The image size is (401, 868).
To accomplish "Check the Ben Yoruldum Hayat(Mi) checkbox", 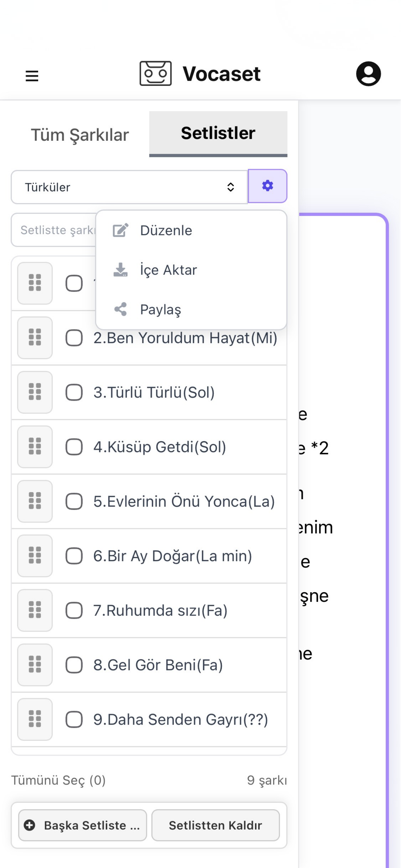I will tap(74, 338).
